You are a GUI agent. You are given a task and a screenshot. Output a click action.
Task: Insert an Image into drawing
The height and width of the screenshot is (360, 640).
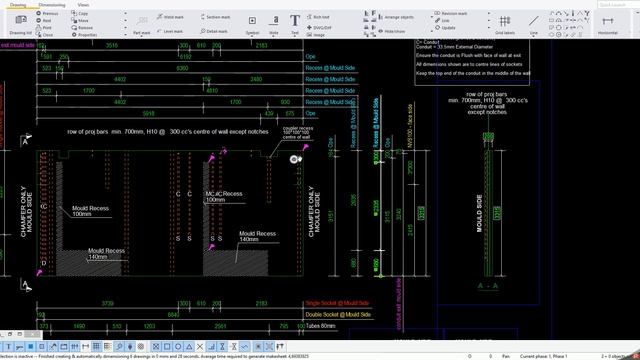(x=316, y=35)
